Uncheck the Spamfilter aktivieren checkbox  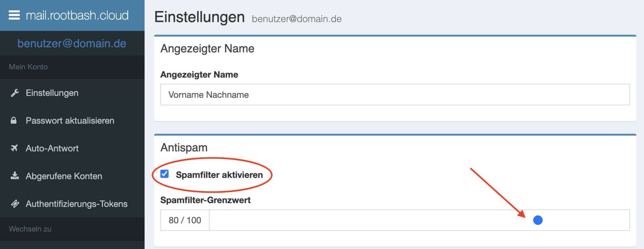click(x=165, y=174)
